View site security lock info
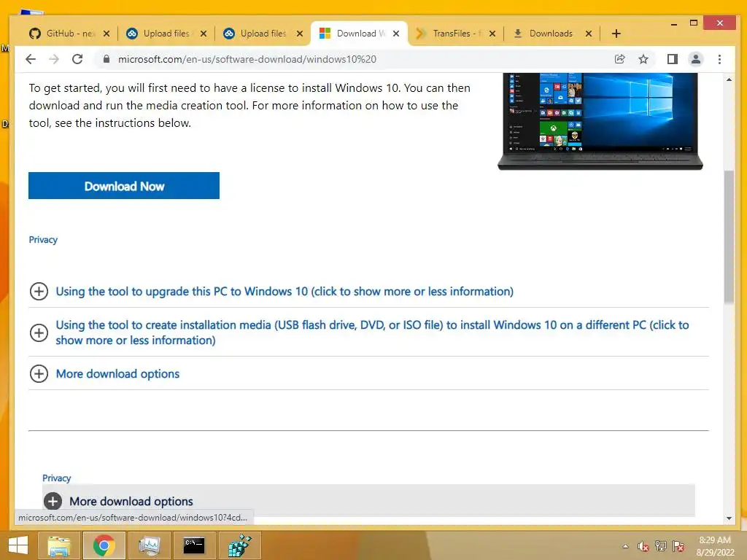This screenshot has height=560, width=747. click(x=107, y=59)
